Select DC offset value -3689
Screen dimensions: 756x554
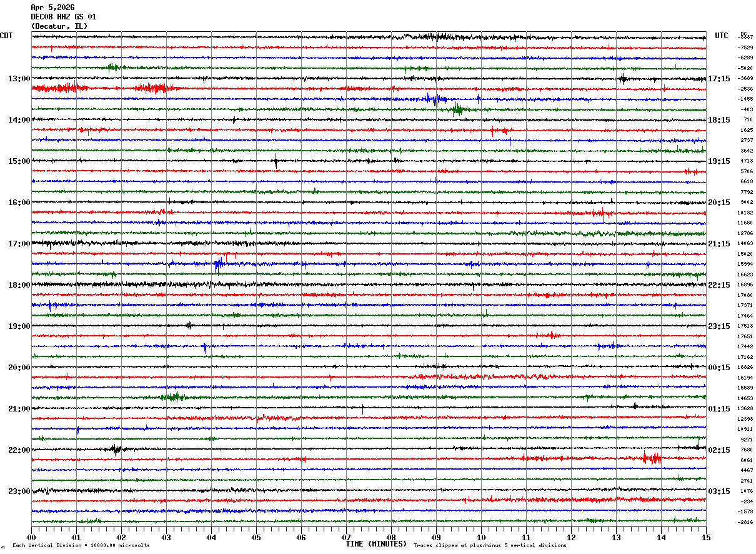point(745,79)
